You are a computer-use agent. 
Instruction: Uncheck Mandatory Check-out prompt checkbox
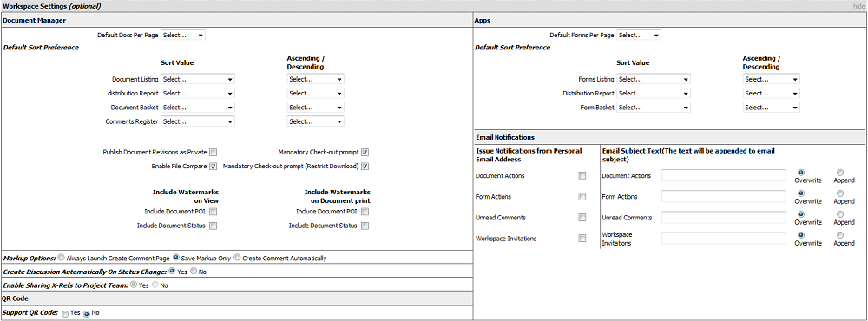click(x=365, y=152)
